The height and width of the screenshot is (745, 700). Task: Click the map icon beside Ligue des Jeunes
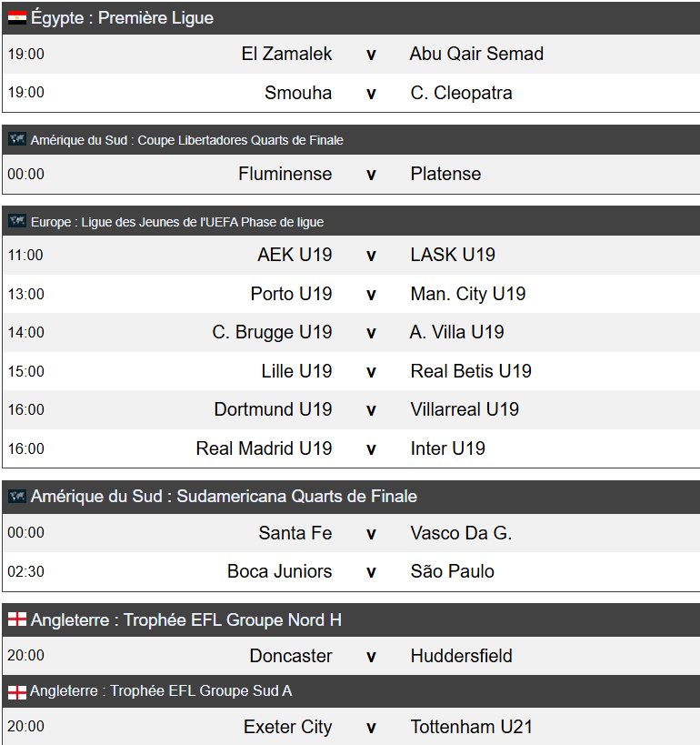17,221
